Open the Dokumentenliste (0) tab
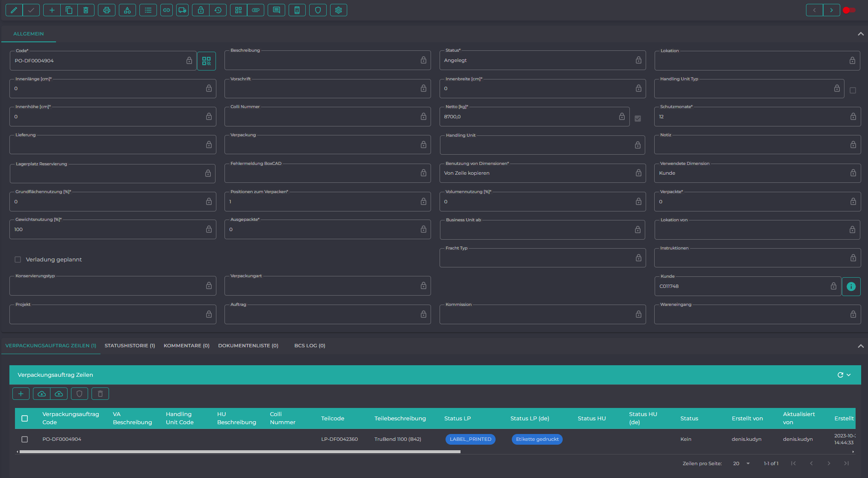 [x=248, y=346]
